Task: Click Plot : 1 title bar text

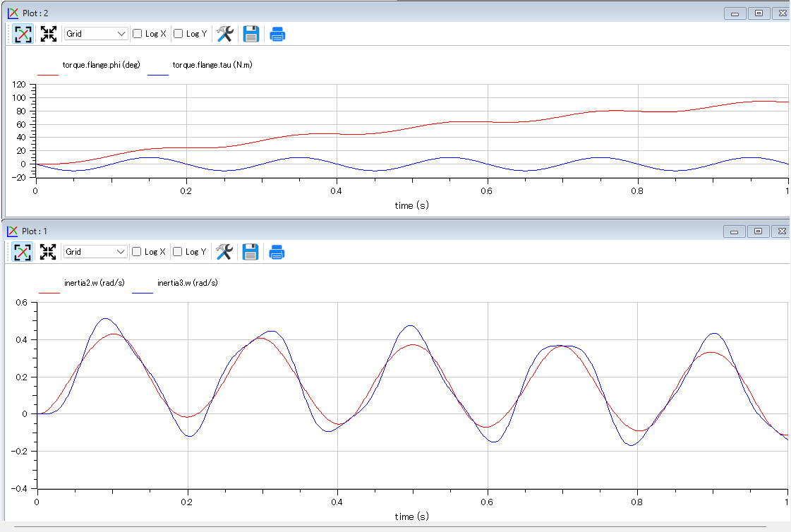Action: pos(35,231)
